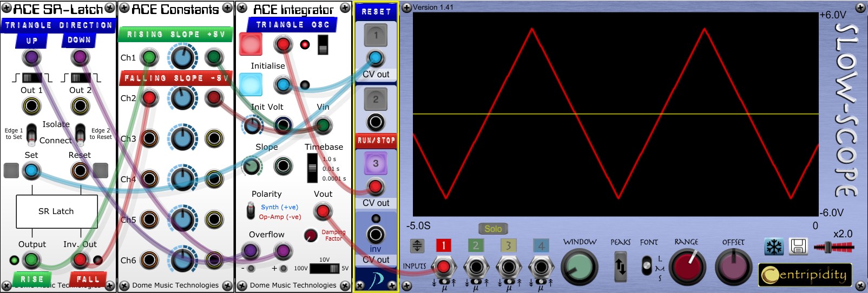Click the Reset input jack on SR-Latch
The image size is (868, 293).
pos(80,171)
